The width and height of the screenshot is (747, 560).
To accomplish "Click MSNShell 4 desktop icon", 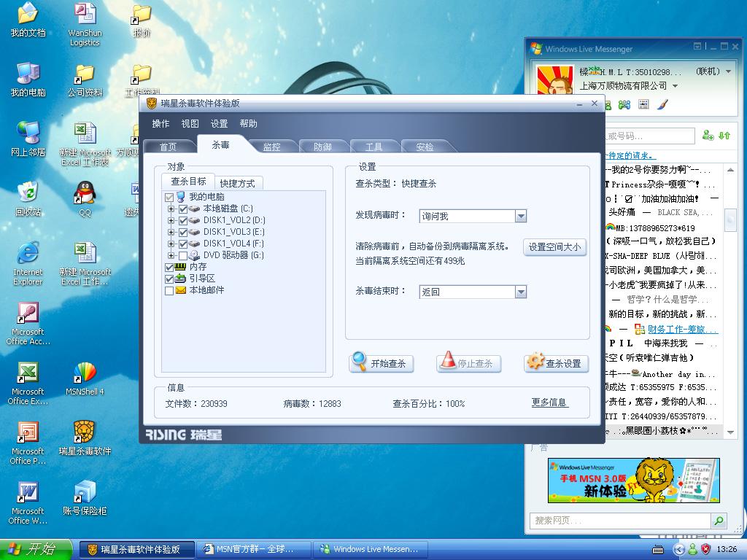I will (85, 379).
